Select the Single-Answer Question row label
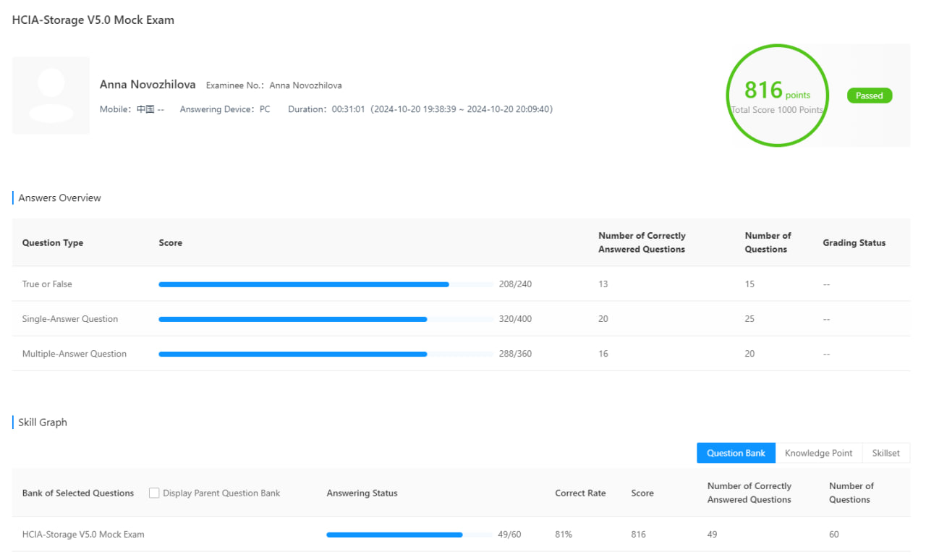The width and height of the screenshot is (926, 560). tap(69, 319)
